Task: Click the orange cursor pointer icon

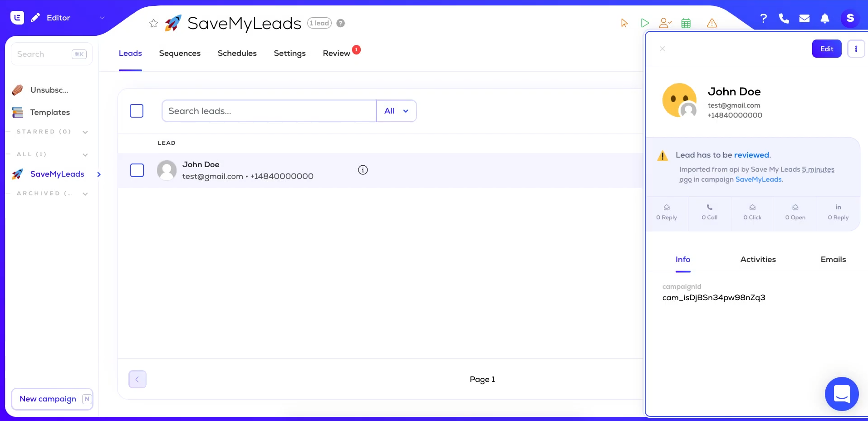Action: (x=624, y=23)
